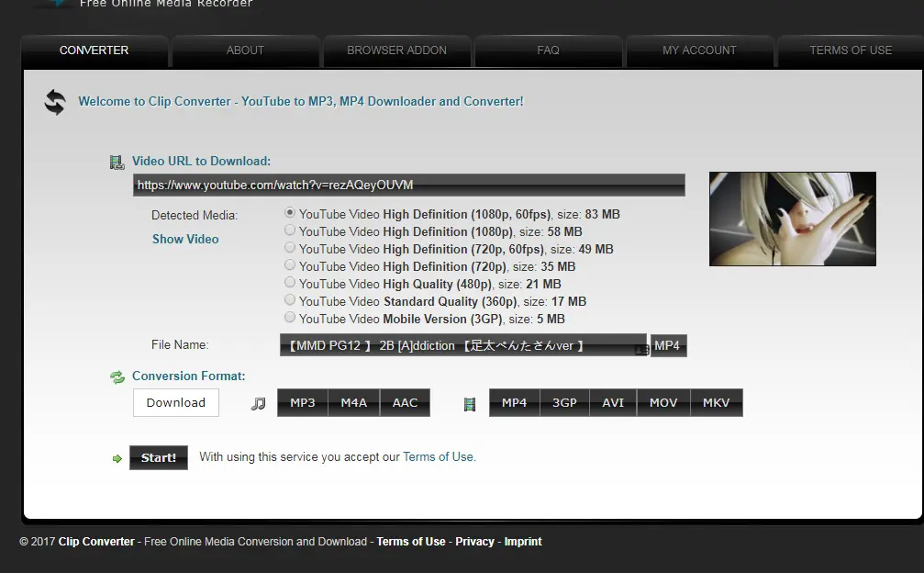Click the green arrow beside Start
This screenshot has height=573, width=924.
(x=117, y=458)
